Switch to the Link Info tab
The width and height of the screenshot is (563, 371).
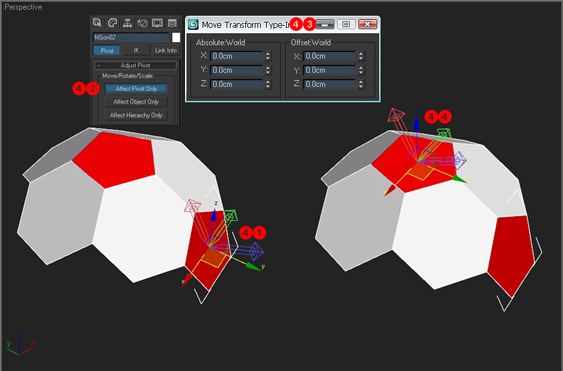166,51
